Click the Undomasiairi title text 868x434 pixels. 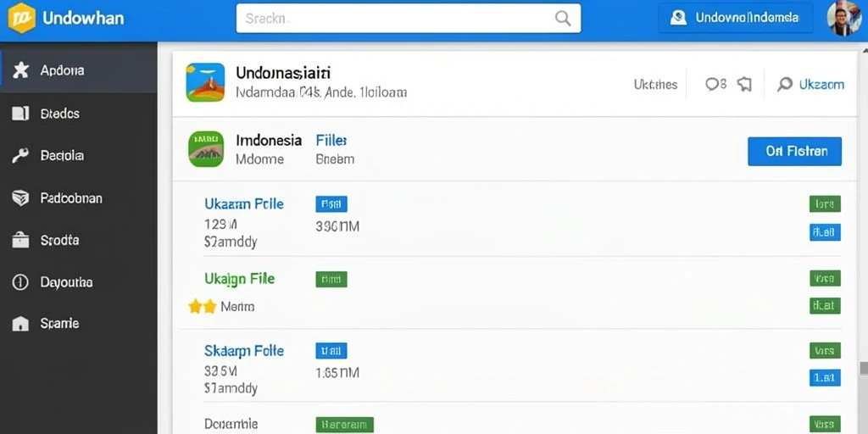[283, 73]
